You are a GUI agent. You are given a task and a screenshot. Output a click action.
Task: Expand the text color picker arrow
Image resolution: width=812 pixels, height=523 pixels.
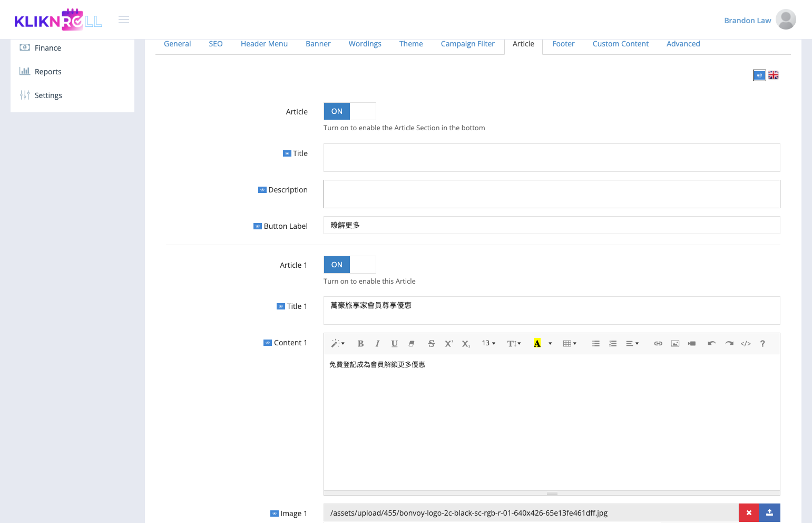550,344
